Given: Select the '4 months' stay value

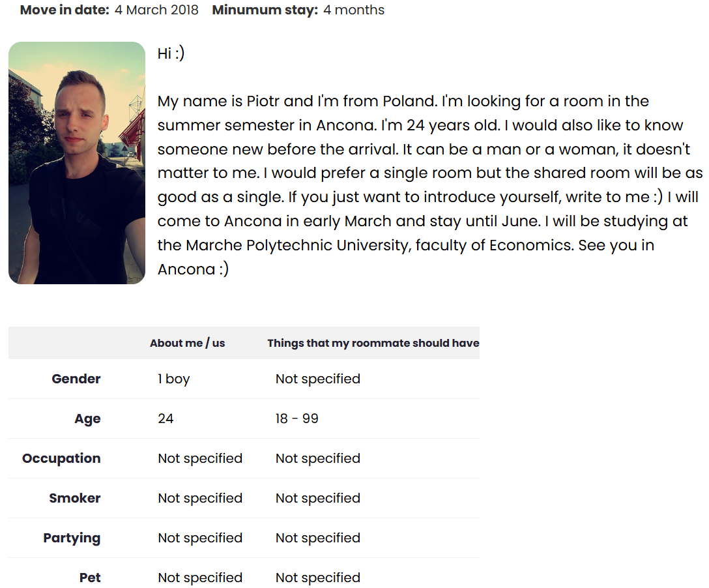Looking at the screenshot, I should tap(354, 10).
